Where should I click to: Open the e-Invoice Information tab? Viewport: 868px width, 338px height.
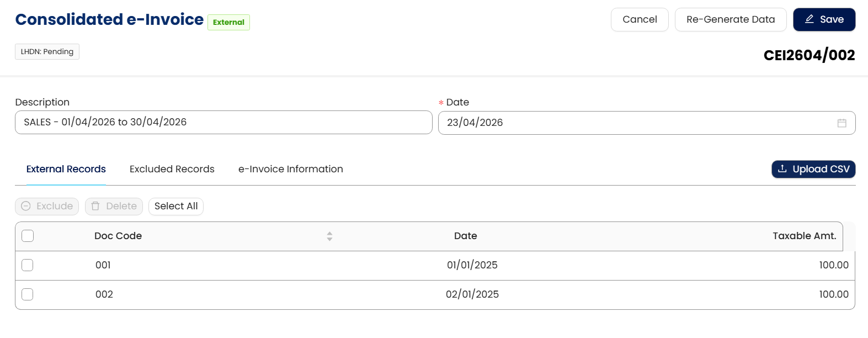tap(290, 170)
